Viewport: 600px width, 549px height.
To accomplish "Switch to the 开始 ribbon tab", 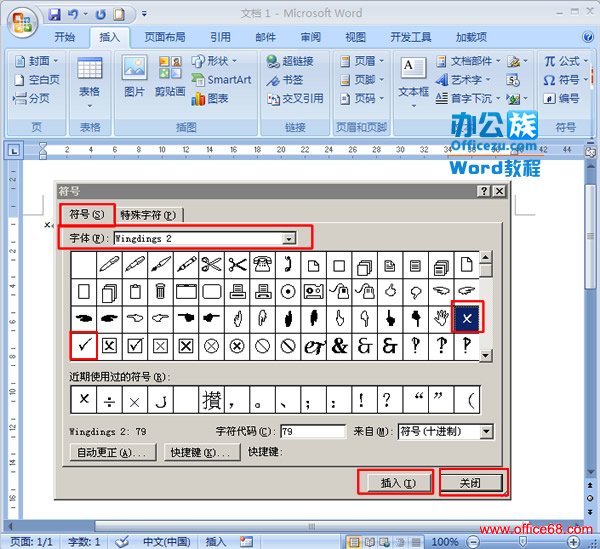I will coord(64,37).
